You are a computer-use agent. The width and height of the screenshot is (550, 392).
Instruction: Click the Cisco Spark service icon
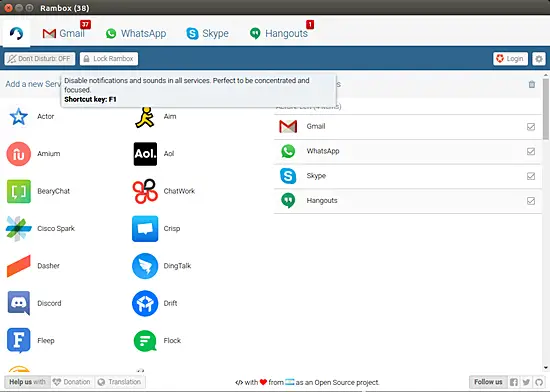[19, 229]
